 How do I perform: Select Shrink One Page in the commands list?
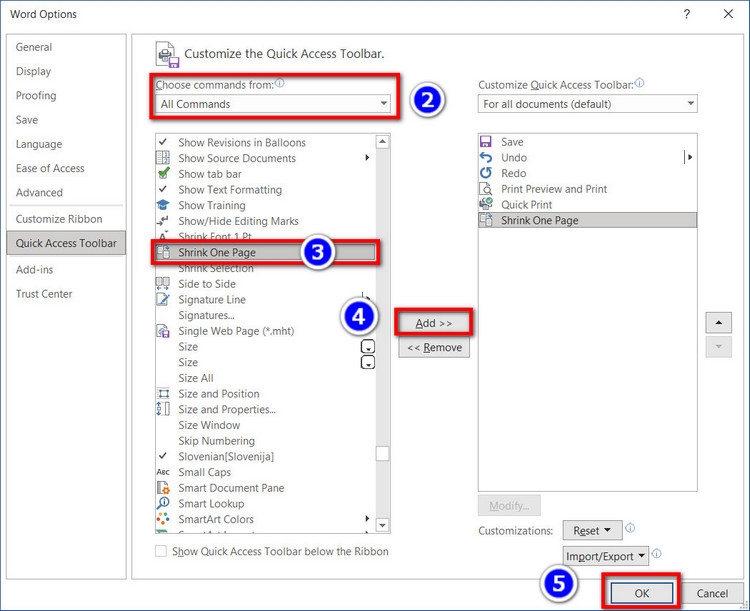266,252
